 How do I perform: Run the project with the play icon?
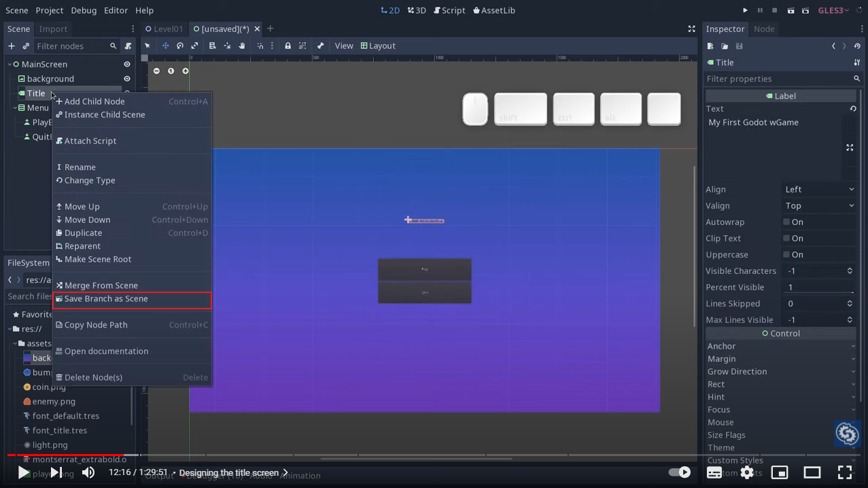tap(745, 10)
